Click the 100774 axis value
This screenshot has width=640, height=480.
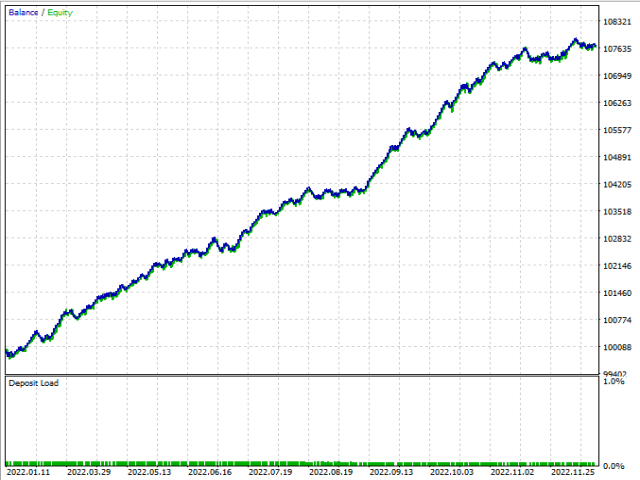pyautogui.click(x=617, y=320)
